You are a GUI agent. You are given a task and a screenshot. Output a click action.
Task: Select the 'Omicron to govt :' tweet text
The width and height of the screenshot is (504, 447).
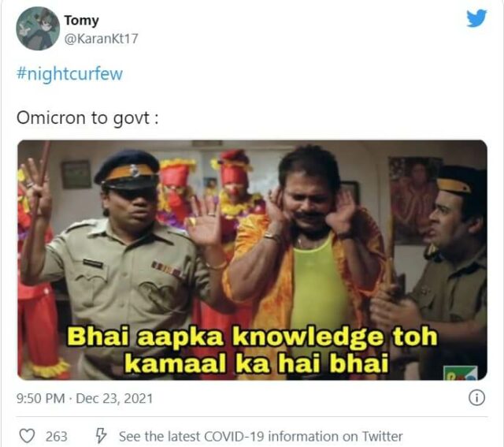pos(87,118)
